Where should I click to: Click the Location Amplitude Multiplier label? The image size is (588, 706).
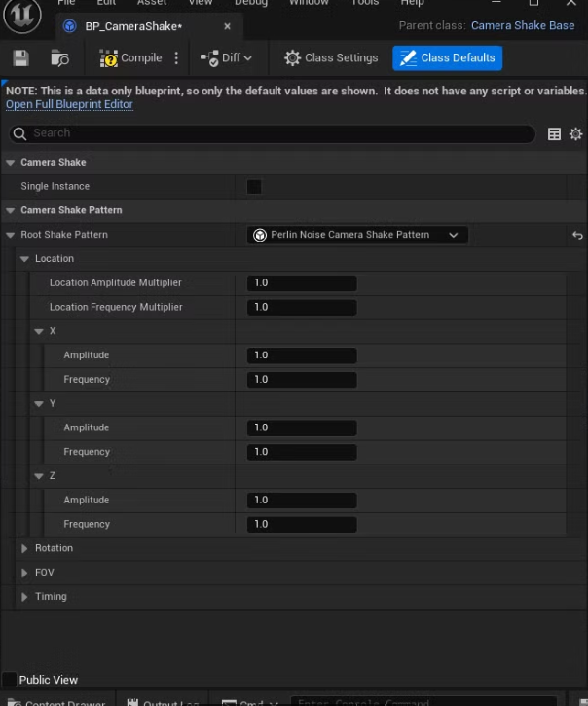[116, 282]
